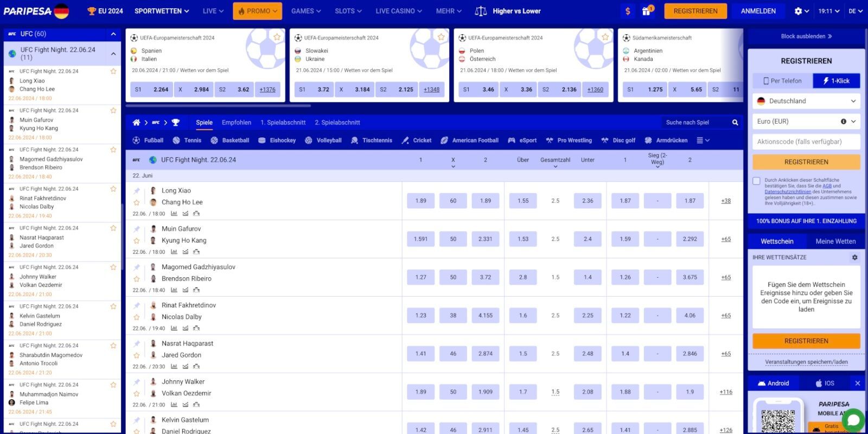
Task: Switch to the Meine Wetten tab
Action: [x=835, y=241]
